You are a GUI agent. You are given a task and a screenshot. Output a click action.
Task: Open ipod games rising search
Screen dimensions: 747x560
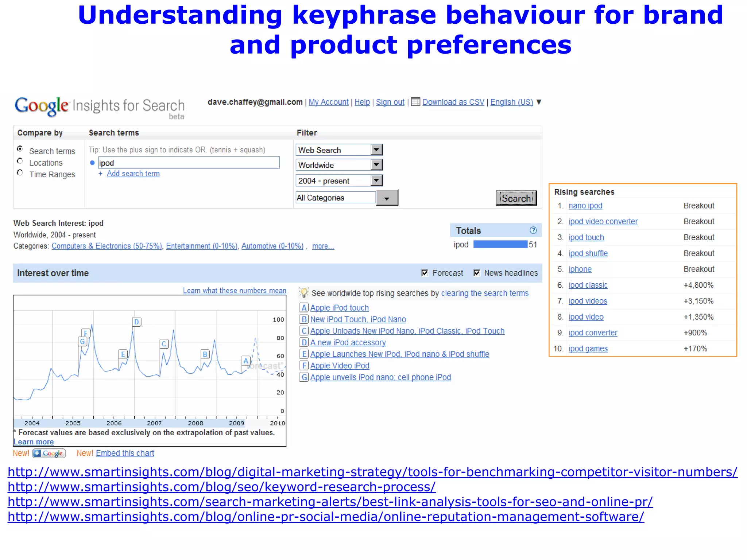[x=588, y=349]
